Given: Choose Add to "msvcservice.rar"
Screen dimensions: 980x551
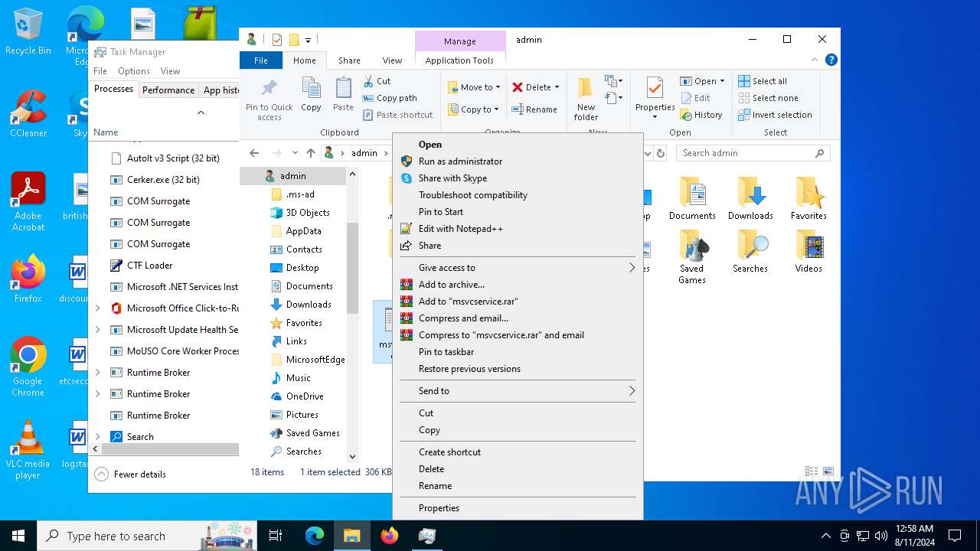Looking at the screenshot, I should [518, 302].
